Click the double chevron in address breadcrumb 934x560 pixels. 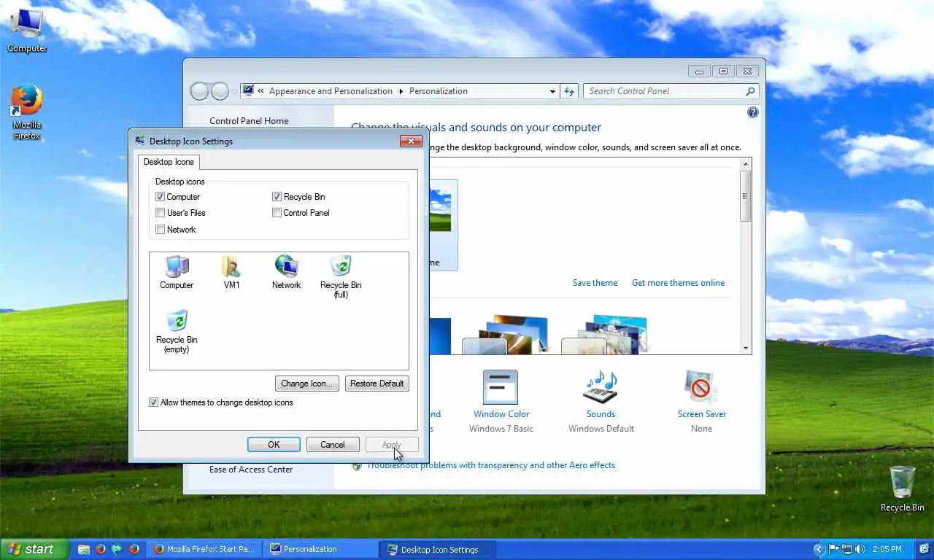tap(260, 91)
